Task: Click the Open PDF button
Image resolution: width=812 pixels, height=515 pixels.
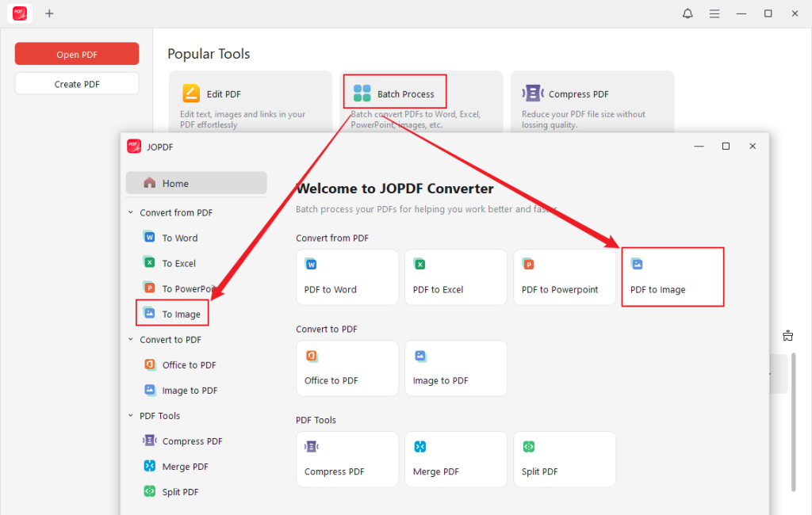Action: (x=76, y=53)
